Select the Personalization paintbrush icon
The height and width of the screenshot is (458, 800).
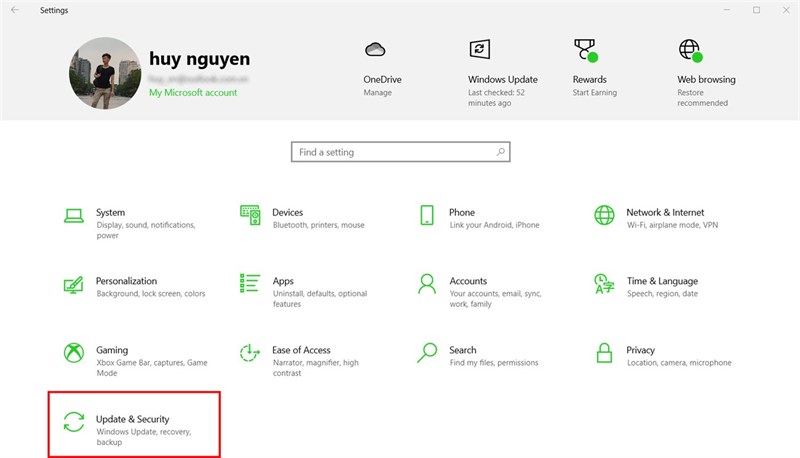click(73, 284)
